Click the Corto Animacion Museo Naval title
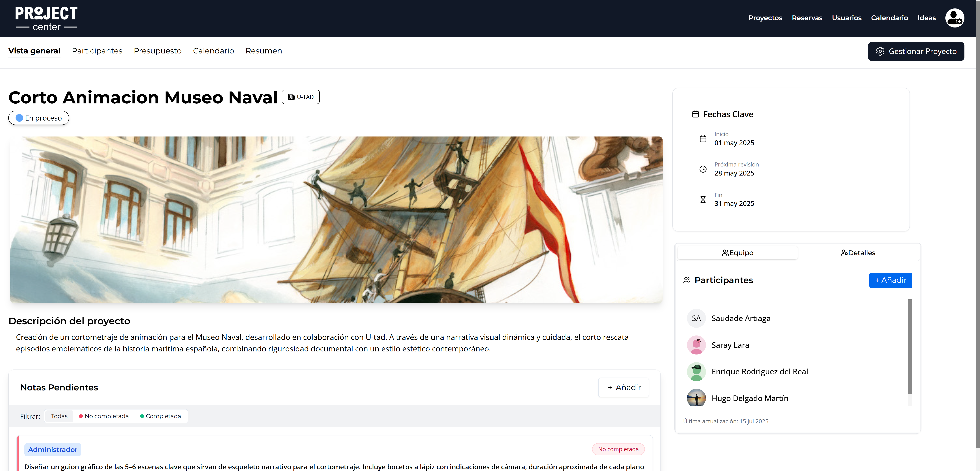The height and width of the screenshot is (471, 980). [143, 97]
